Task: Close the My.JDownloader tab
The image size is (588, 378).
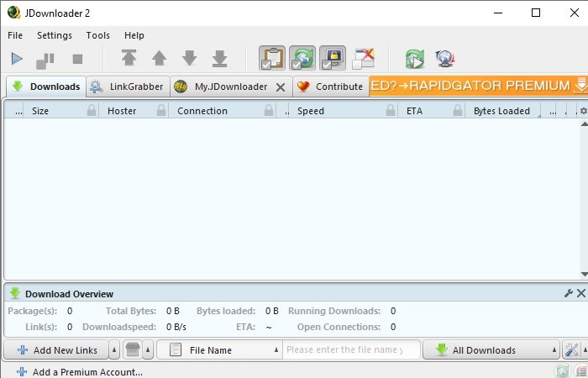Action: click(281, 87)
